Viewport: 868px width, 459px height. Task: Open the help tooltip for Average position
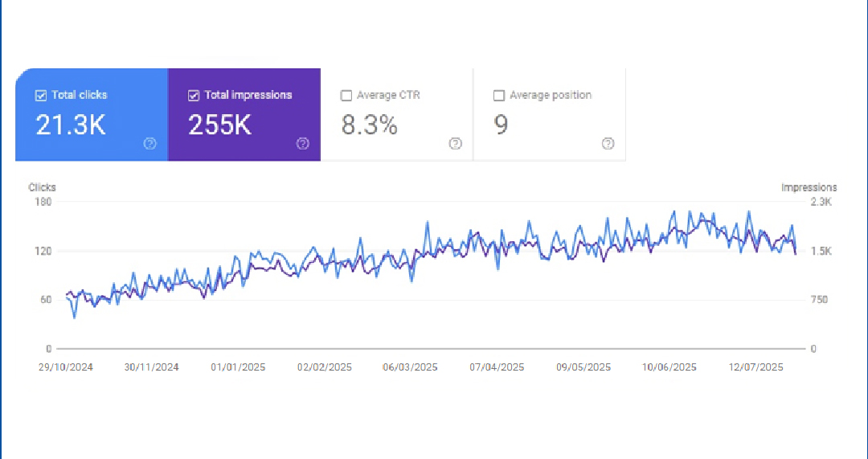[608, 144]
